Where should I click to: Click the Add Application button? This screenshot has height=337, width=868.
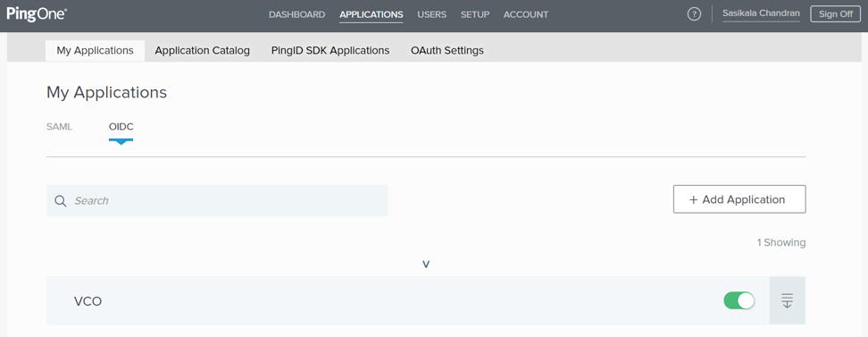[739, 199]
